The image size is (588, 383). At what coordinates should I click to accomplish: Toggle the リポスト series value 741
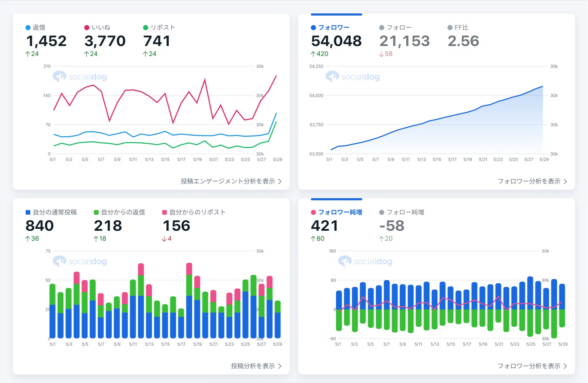pyautogui.click(x=157, y=41)
